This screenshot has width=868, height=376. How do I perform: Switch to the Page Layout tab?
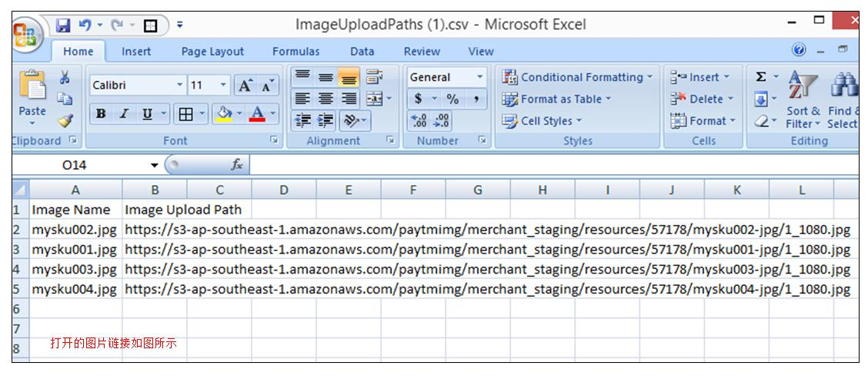212,52
